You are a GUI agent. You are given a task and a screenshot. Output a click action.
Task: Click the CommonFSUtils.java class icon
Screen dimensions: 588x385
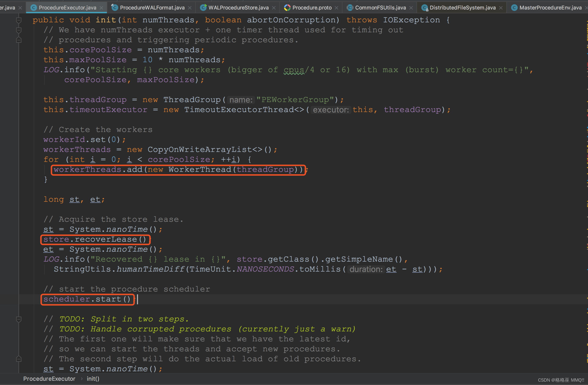pyautogui.click(x=350, y=8)
